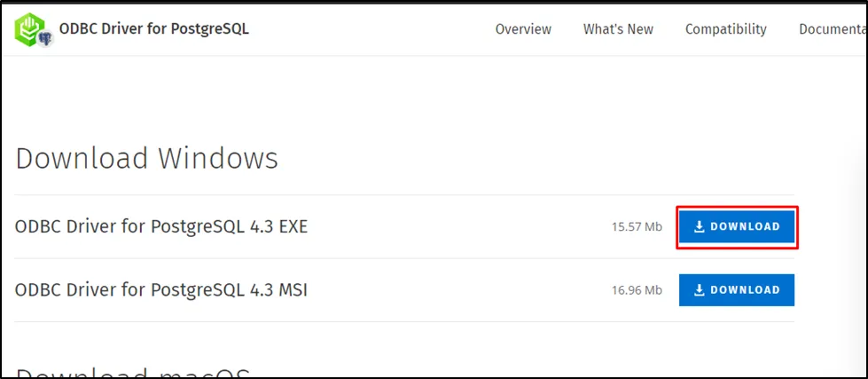Click the DOWNLOAD text on the MSI button
The image size is (868, 379).
pos(745,289)
